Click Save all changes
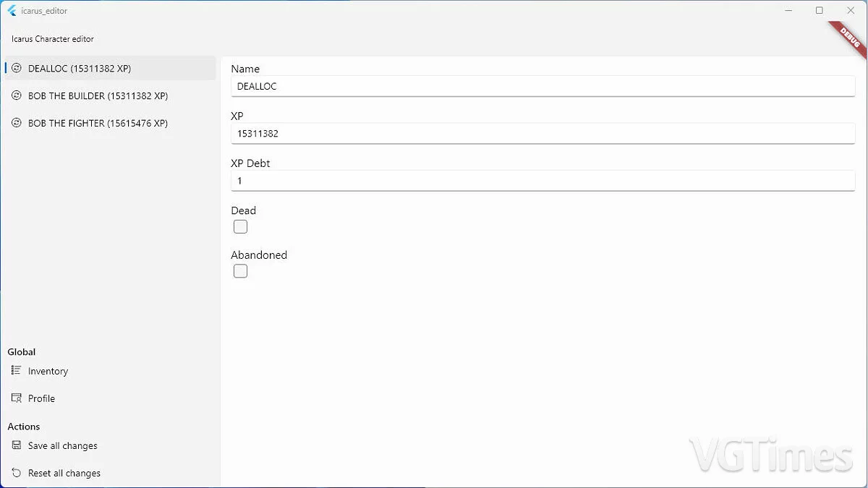Viewport: 868px width, 488px height. point(62,445)
